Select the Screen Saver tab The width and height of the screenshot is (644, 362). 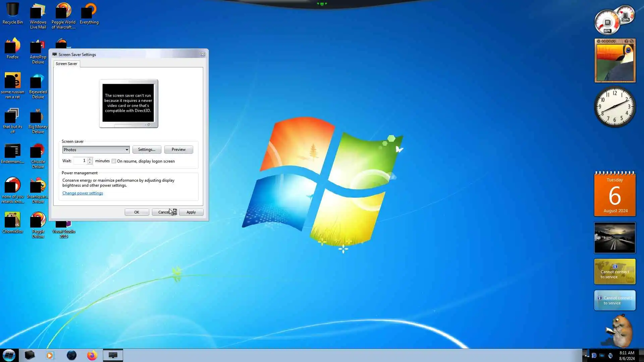coord(66,64)
